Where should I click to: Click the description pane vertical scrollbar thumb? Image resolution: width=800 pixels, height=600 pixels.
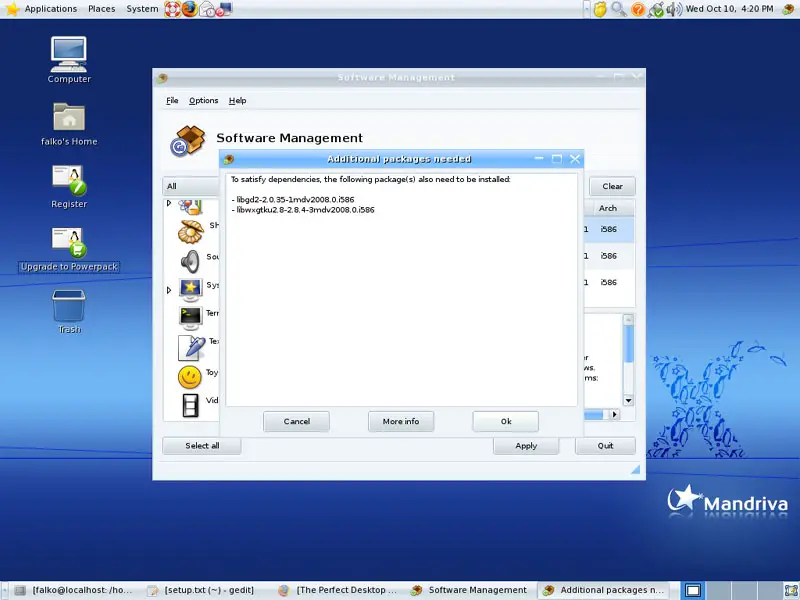tap(629, 344)
